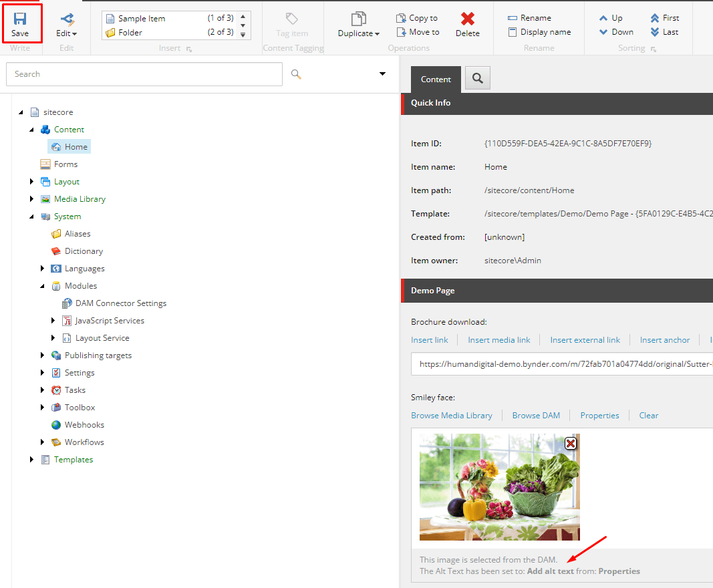The image size is (713, 588).
Task: Click the Move to icon
Action: tap(401, 32)
